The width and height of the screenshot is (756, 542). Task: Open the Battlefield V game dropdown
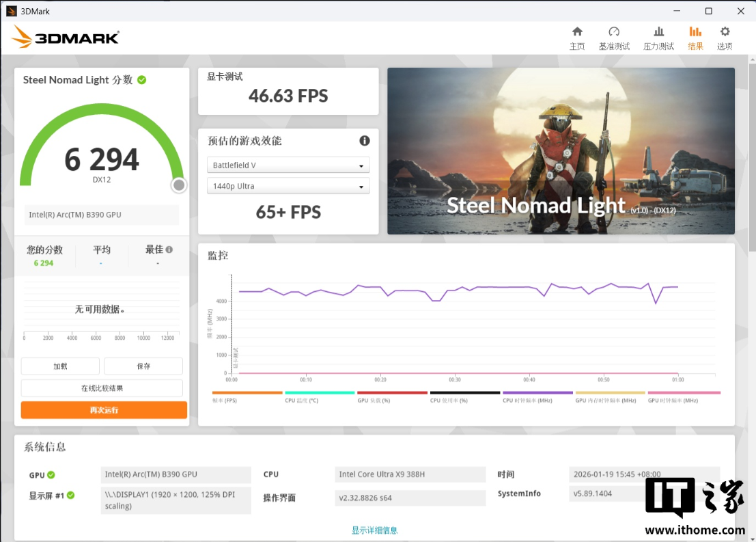click(288, 165)
